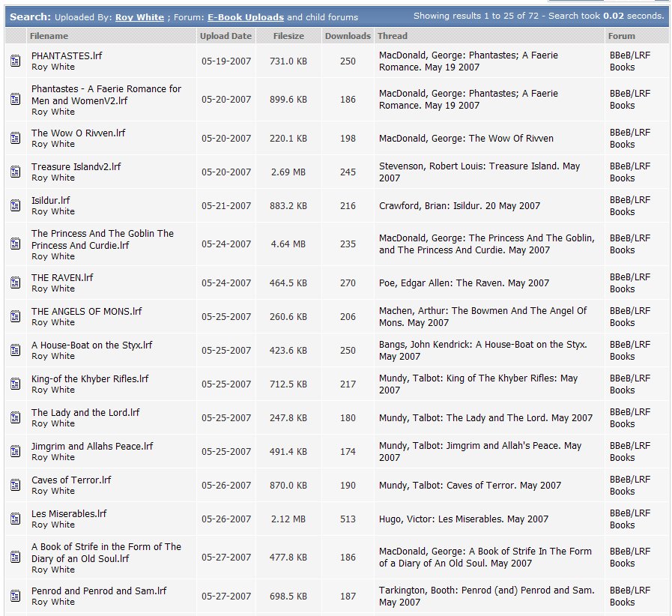Open thread Hugo, Victor: Les Miserables
Screen dimensions: 672x616
coord(464,519)
